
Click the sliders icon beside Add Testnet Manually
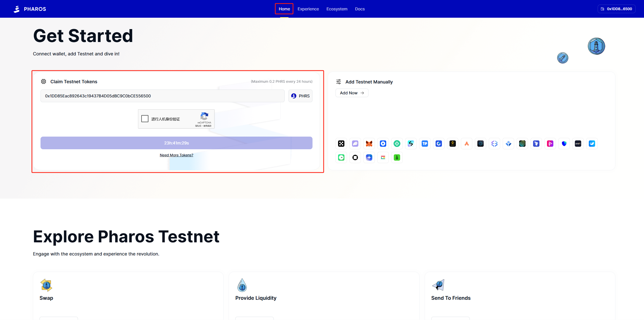(x=339, y=82)
